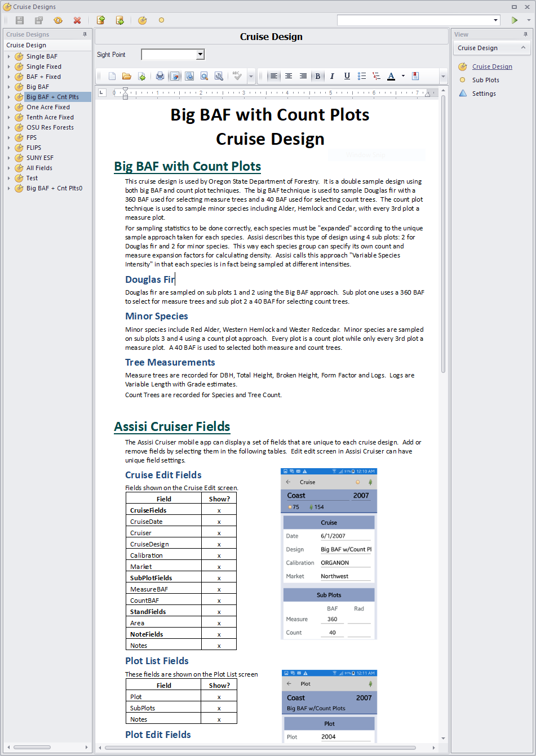Click the database import icon
Image resolution: width=536 pixels, height=756 pixels.
click(x=100, y=20)
